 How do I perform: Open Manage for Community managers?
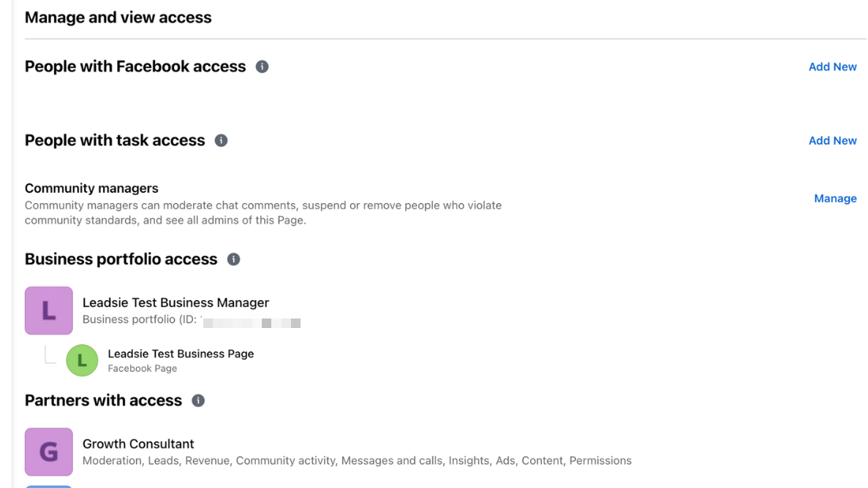(x=835, y=198)
